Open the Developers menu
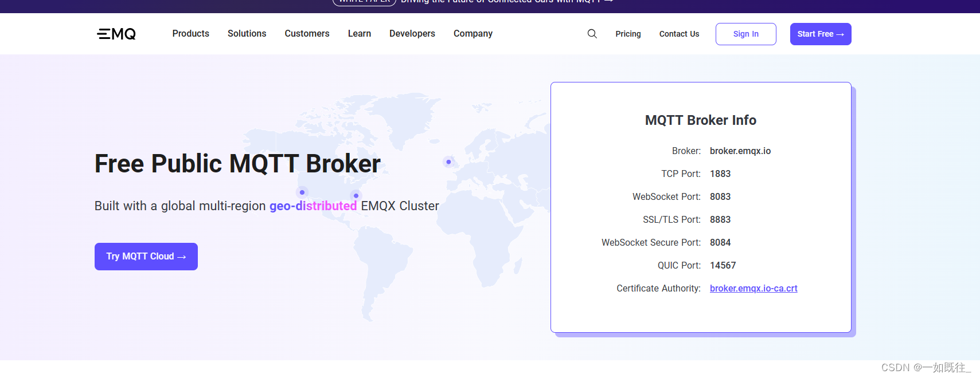This screenshot has width=980, height=378. click(412, 34)
